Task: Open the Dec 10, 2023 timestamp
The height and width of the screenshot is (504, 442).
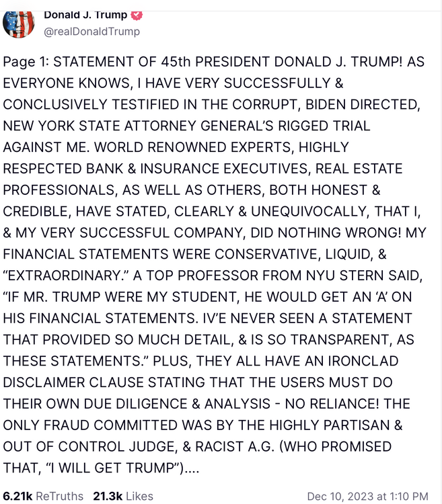Action: tap(367, 496)
